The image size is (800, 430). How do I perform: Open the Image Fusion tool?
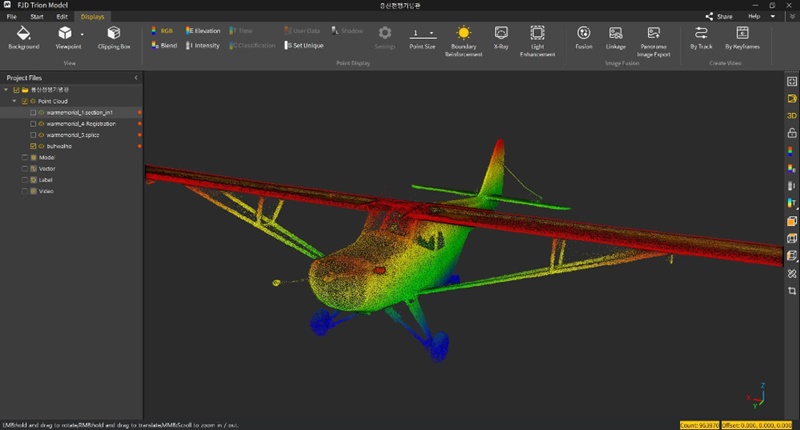point(584,38)
